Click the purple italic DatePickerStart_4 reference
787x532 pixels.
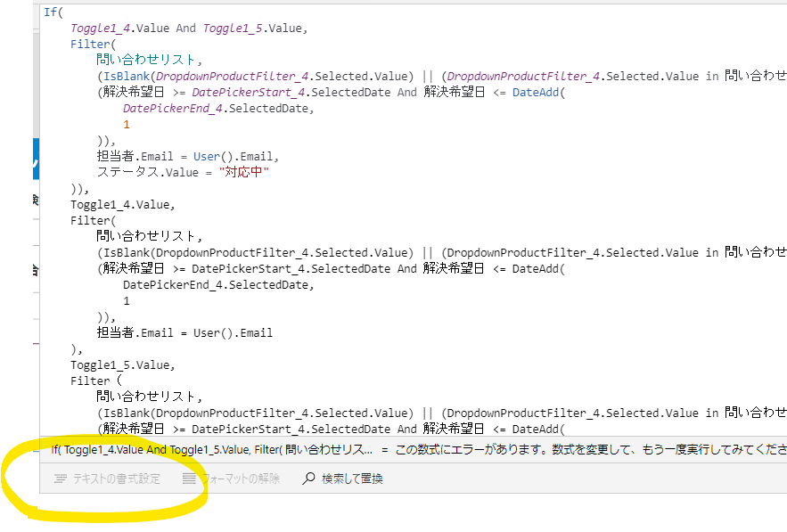coord(249,93)
